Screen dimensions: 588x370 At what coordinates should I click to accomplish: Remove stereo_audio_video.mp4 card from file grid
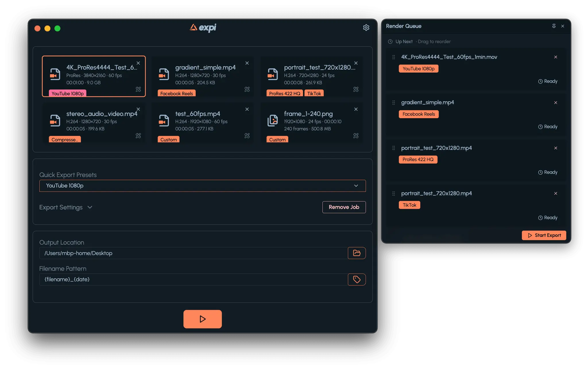(138, 109)
